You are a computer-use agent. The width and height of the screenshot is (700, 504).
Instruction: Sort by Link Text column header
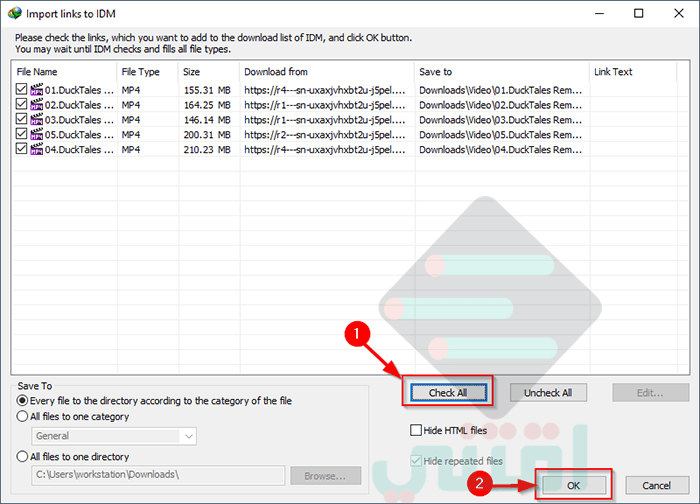[633, 72]
